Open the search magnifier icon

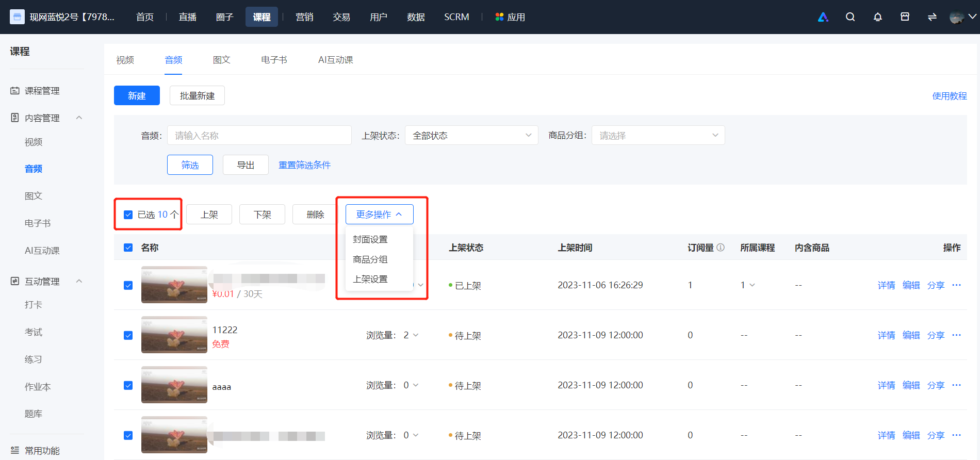850,17
